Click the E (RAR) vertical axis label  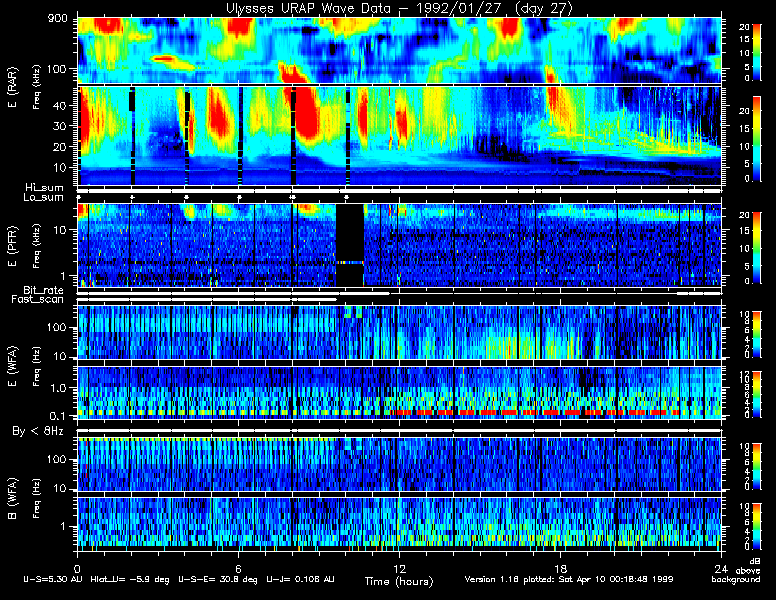click(13, 88)
